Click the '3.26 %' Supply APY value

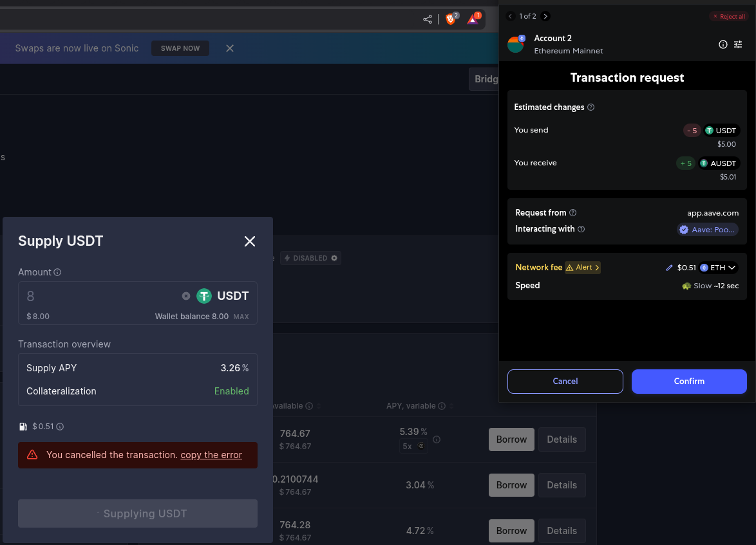coord(235,368)
